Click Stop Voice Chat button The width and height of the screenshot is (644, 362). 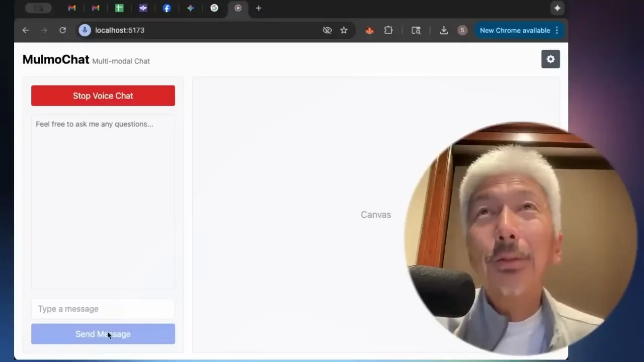pos(103,96)
